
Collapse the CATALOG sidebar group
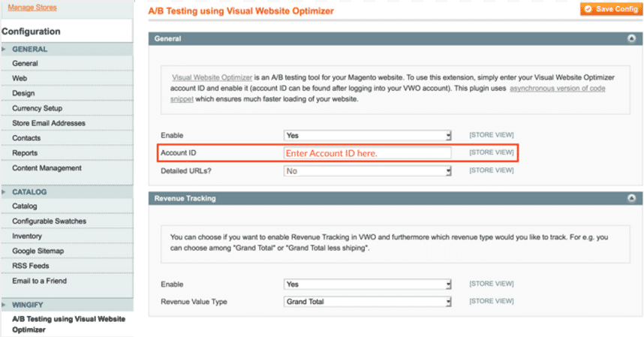(68, 192)
